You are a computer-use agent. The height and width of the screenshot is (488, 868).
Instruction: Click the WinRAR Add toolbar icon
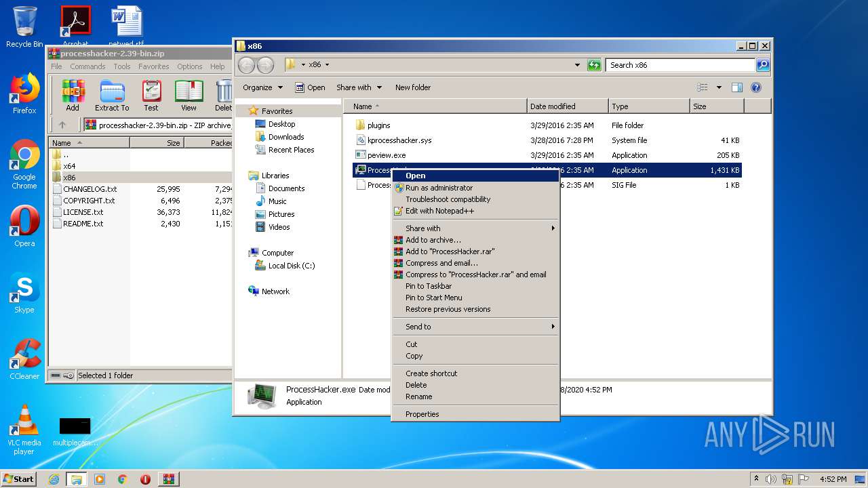(73, 96)
